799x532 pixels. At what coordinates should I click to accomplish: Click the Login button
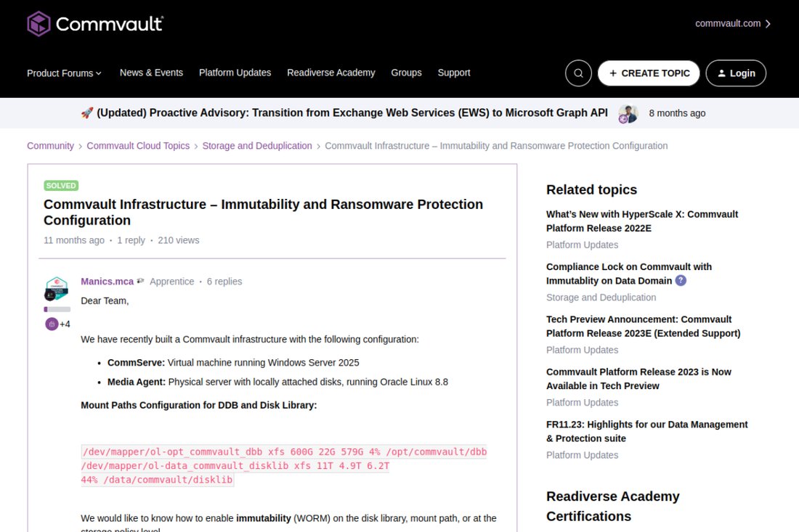736,73
